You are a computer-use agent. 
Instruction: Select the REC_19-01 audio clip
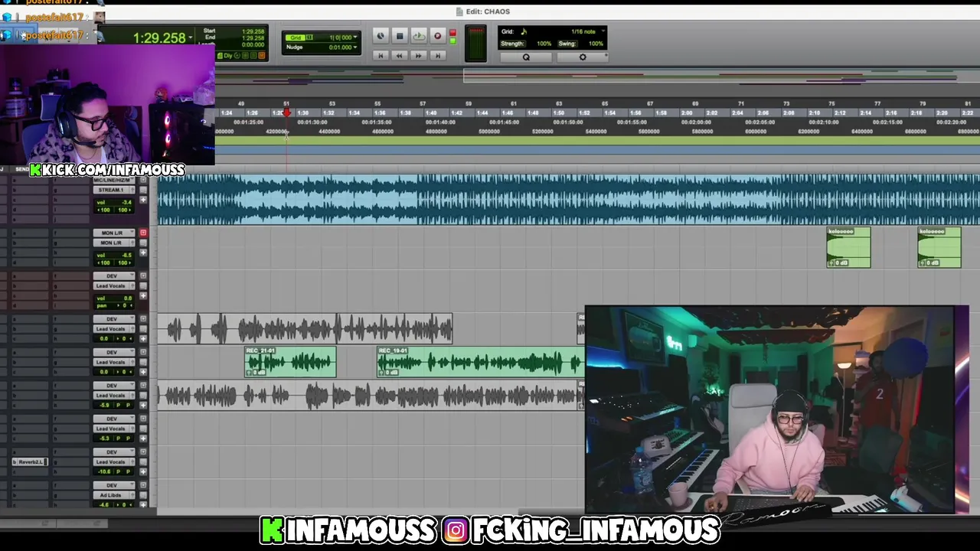coord(481,362)
